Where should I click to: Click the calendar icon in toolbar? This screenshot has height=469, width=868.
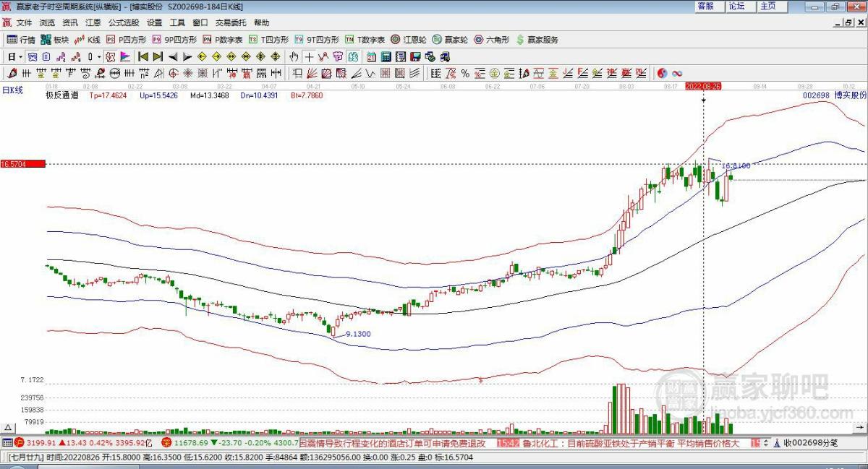(x=372, y=56)
